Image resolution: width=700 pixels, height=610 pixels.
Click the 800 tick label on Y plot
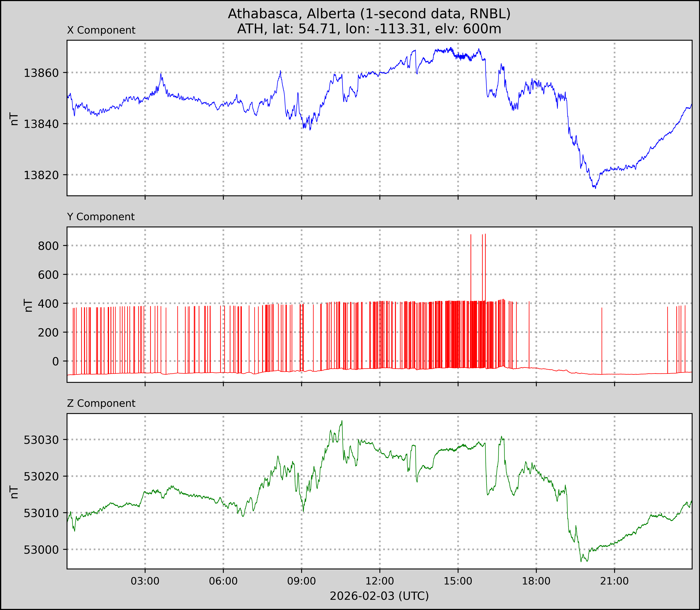click(x=48, y=246)
